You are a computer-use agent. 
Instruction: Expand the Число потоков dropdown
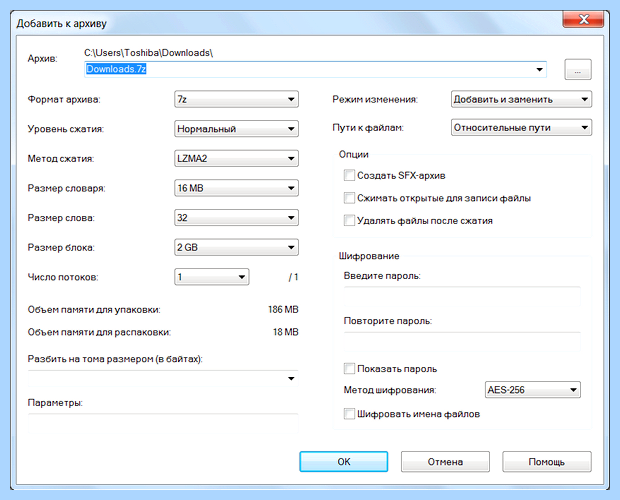coord(212,277)
